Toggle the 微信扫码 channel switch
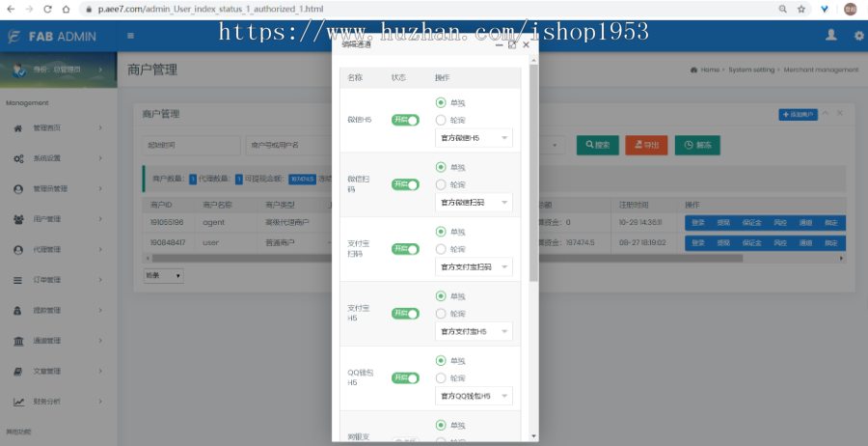 405,184
